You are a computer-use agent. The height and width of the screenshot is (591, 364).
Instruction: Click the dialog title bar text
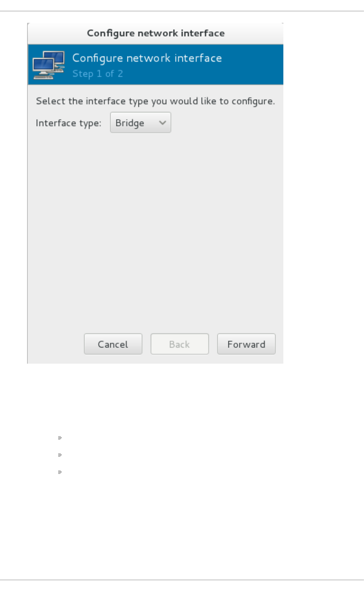(x=156, y=33)
